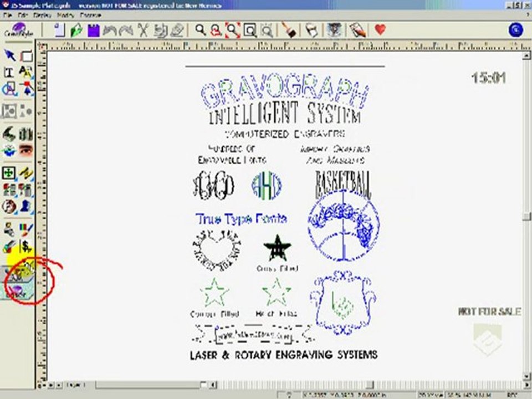The width and height of the screenshot is (532, 399).
Task: Click the green four-arrow move tool
Action: click(9, 173)
